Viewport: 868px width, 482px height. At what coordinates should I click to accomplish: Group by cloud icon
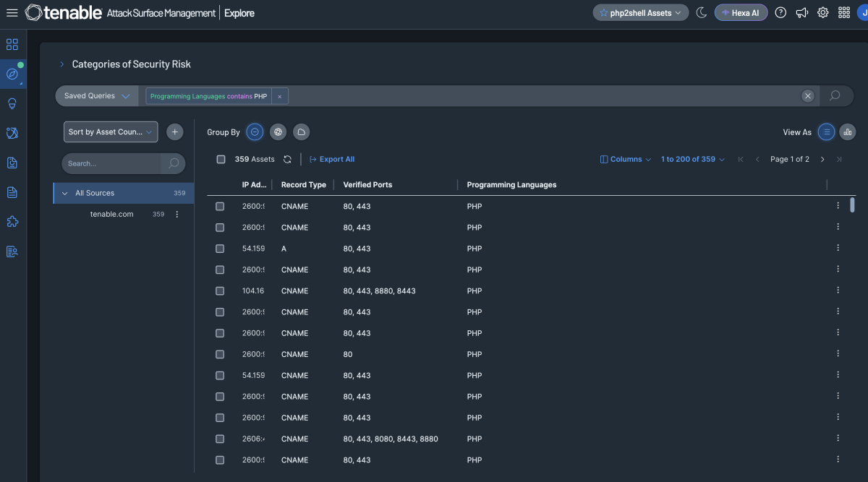(302, 132)
